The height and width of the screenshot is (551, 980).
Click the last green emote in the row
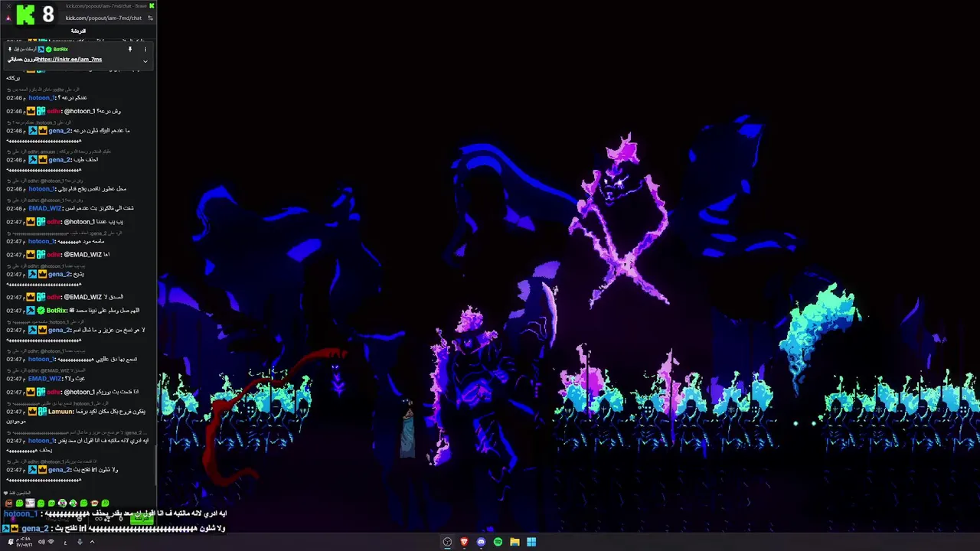pyautogui.click(x=105, y=503)
